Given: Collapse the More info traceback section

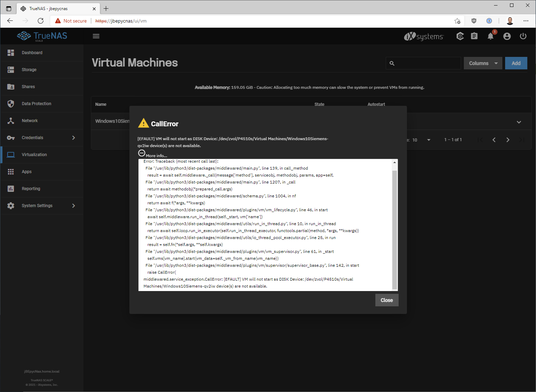Looking at the screenshot, I should pos(142,153).
